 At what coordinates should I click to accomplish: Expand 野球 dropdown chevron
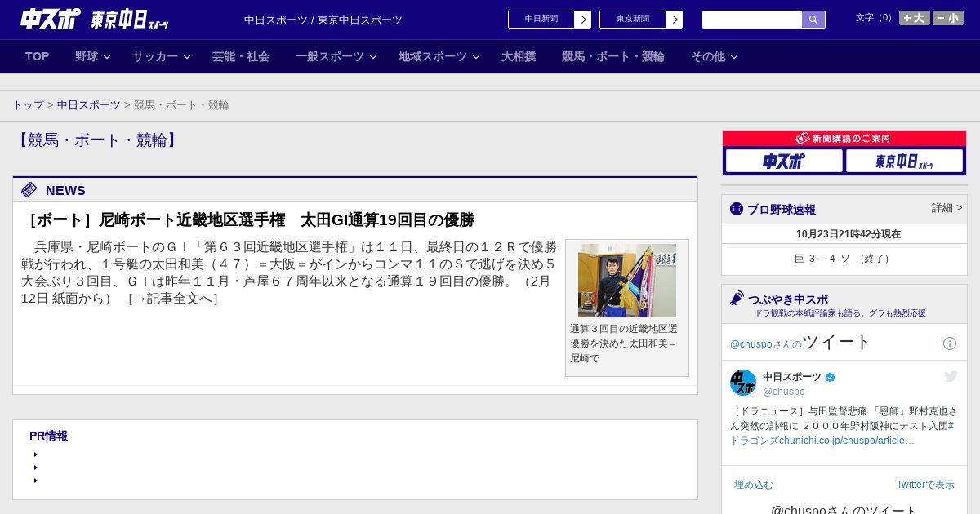coord(107,57)
